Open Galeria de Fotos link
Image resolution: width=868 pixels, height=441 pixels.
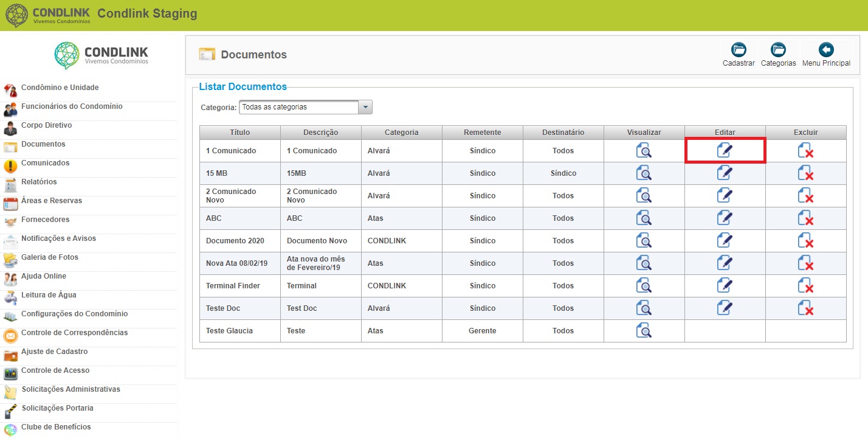coord(50,257)
